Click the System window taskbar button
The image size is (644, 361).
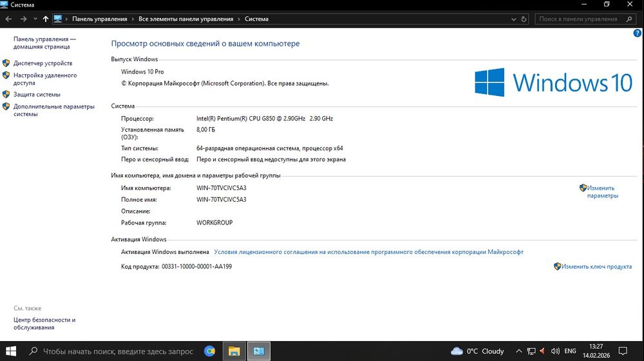tap(259, 351)
